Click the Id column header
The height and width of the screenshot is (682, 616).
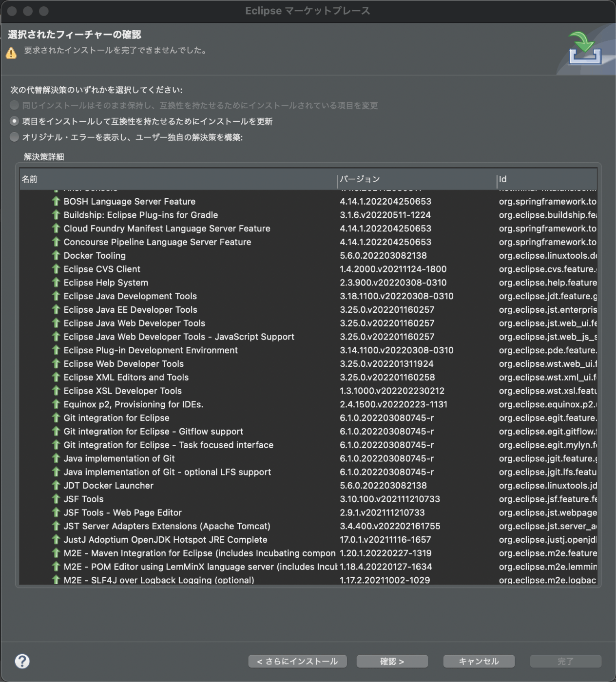coord(547,179)
